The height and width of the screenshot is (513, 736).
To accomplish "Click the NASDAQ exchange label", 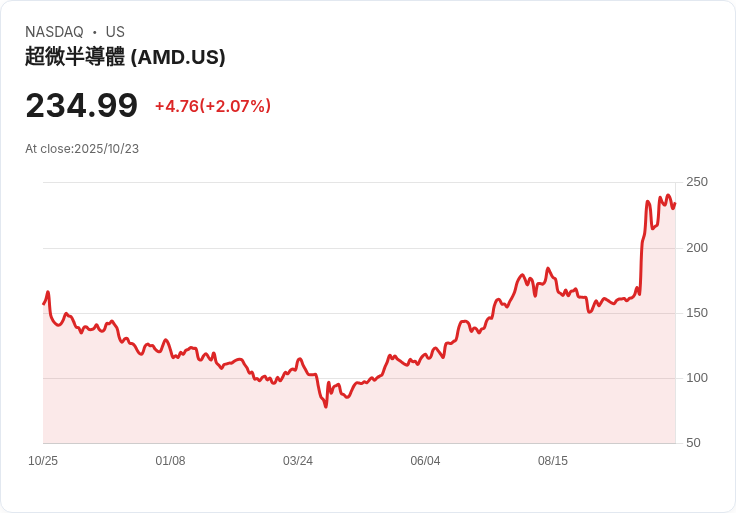I will pyautogui.click(x=54, y=32).
